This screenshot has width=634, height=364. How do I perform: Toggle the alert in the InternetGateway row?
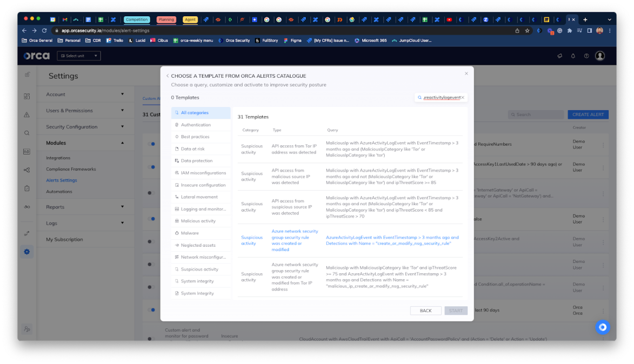point(151,193)
